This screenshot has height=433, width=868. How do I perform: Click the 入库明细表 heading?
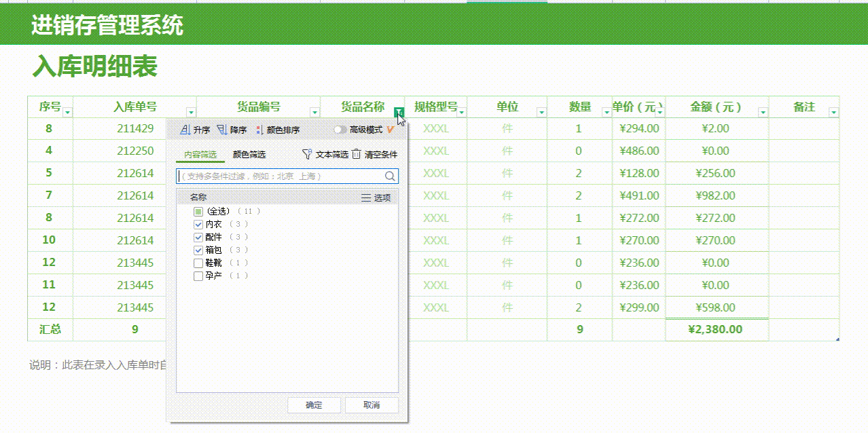pyautogui.click(x=95, y=67)
